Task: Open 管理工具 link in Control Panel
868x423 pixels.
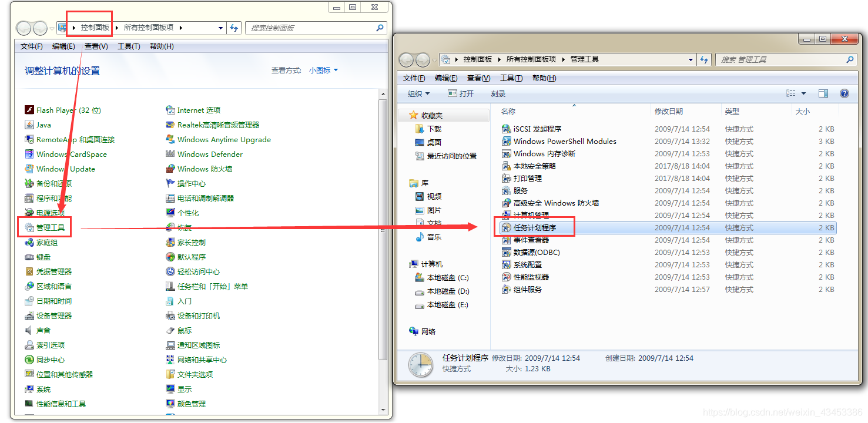Action: coord(51,227)
